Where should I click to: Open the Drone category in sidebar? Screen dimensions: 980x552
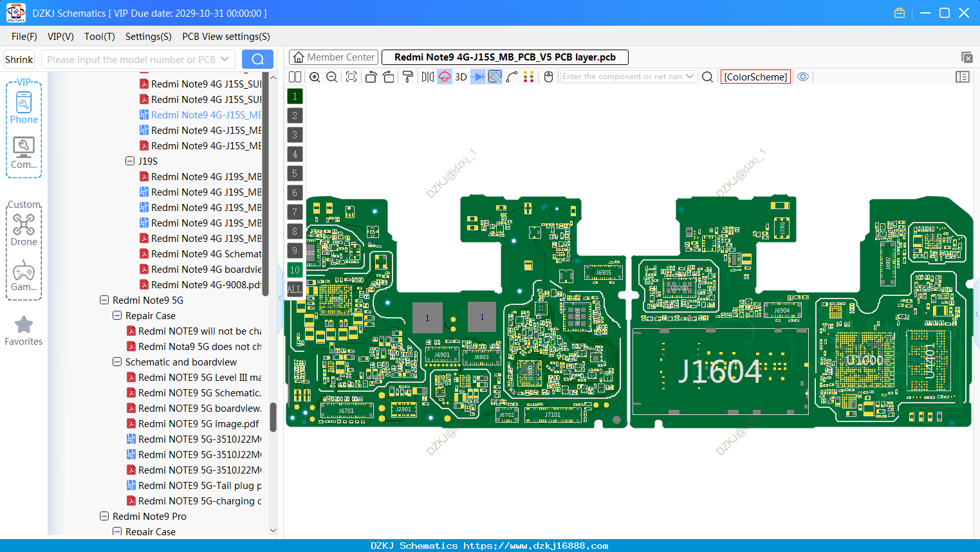tap(24, 230)
